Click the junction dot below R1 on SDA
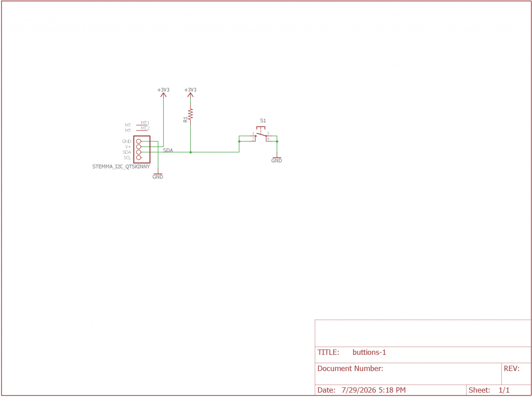Image resolution: width=532 pixels, height=397 pixels. tap(190, 152)
